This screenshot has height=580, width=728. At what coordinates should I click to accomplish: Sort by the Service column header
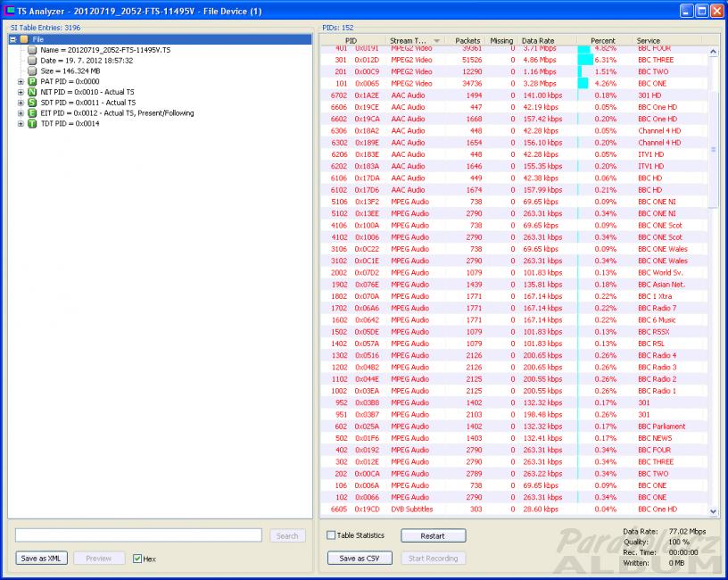tap(648, 41)
